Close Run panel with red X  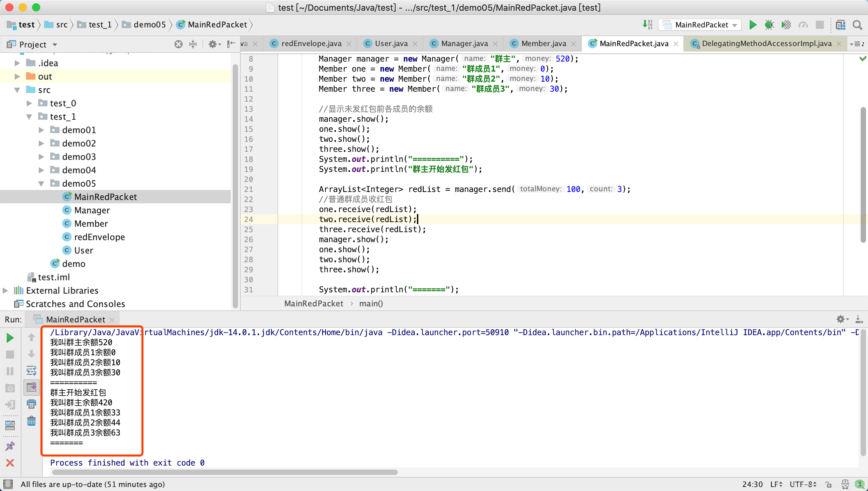(10, 463)
